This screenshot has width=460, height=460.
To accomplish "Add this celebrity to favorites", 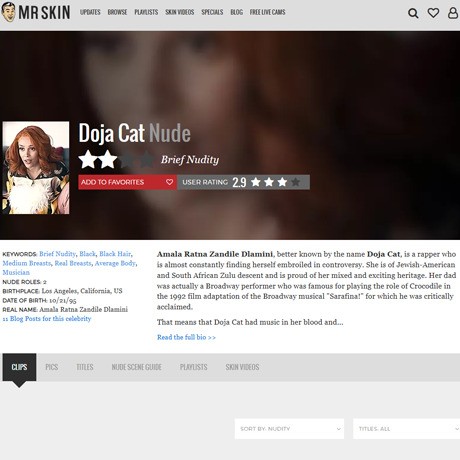I will (x=127, y=182).
